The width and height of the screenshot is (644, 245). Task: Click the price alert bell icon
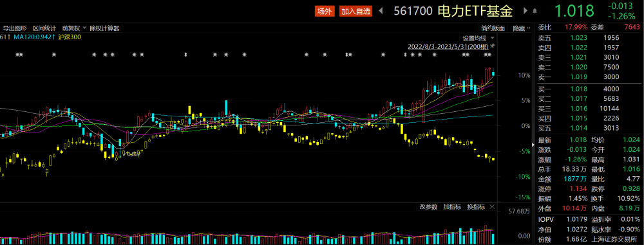point(535,11)
